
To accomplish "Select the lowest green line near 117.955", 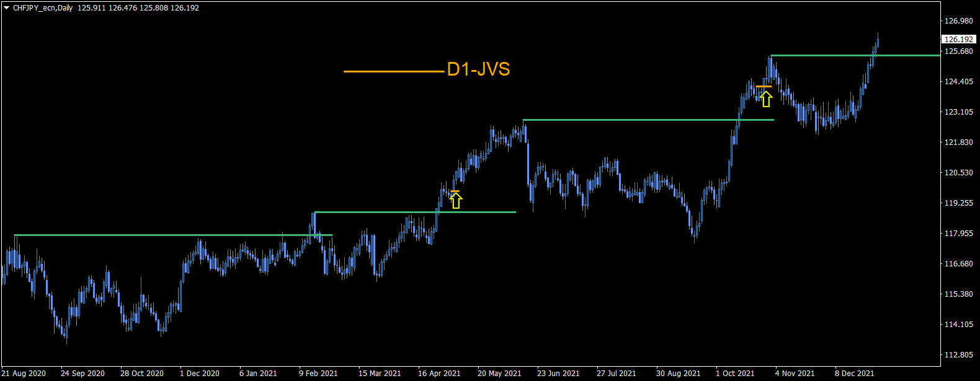I will [x=174, y=235].
